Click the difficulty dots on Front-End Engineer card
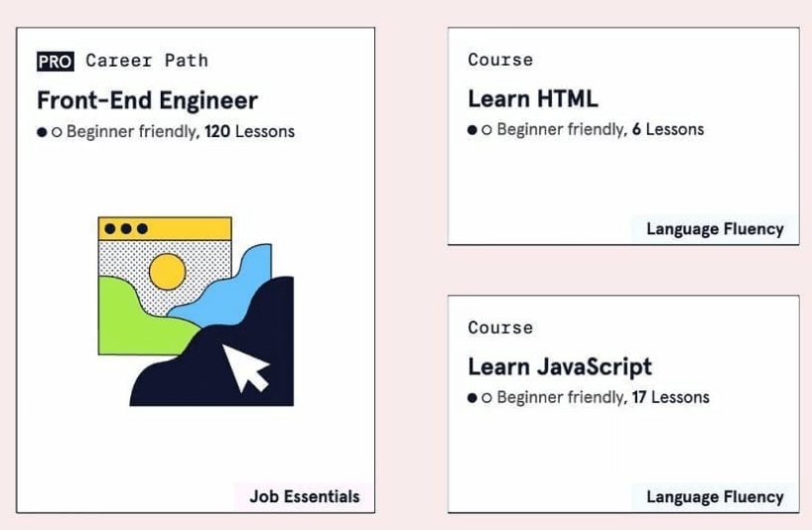The height and width of the screenshot is (530, 812). 50,131
